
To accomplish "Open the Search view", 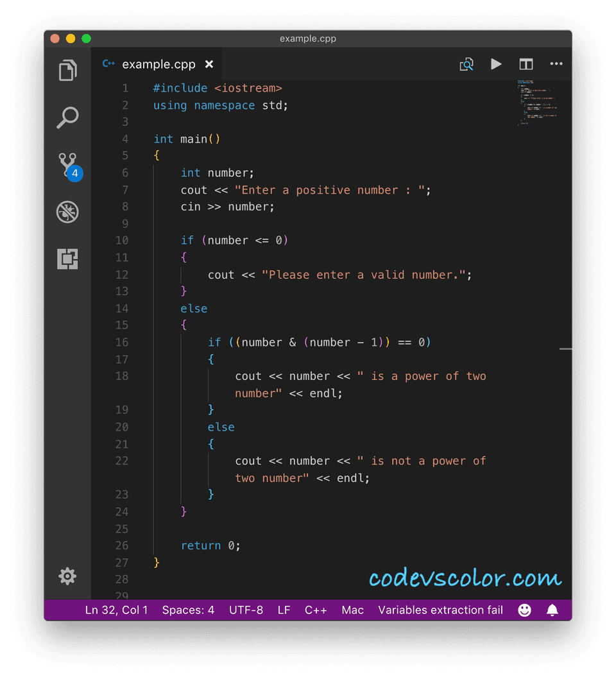I will coord(67,118).
